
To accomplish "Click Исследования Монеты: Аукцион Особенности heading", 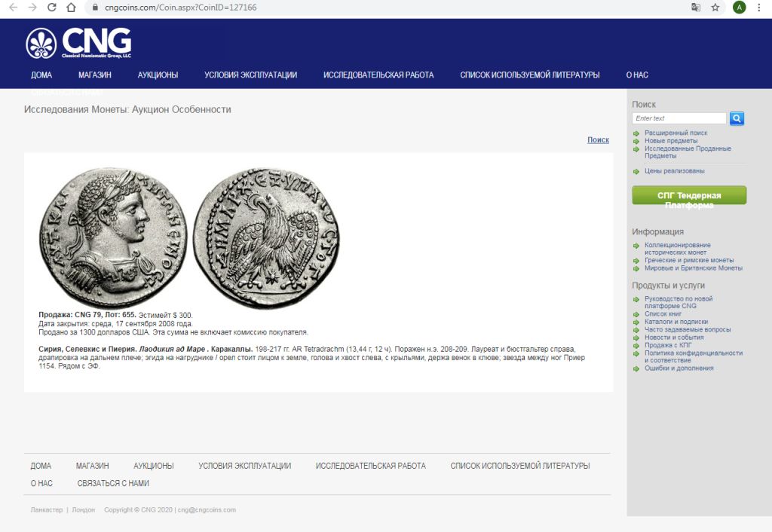I will pos(127,109).
